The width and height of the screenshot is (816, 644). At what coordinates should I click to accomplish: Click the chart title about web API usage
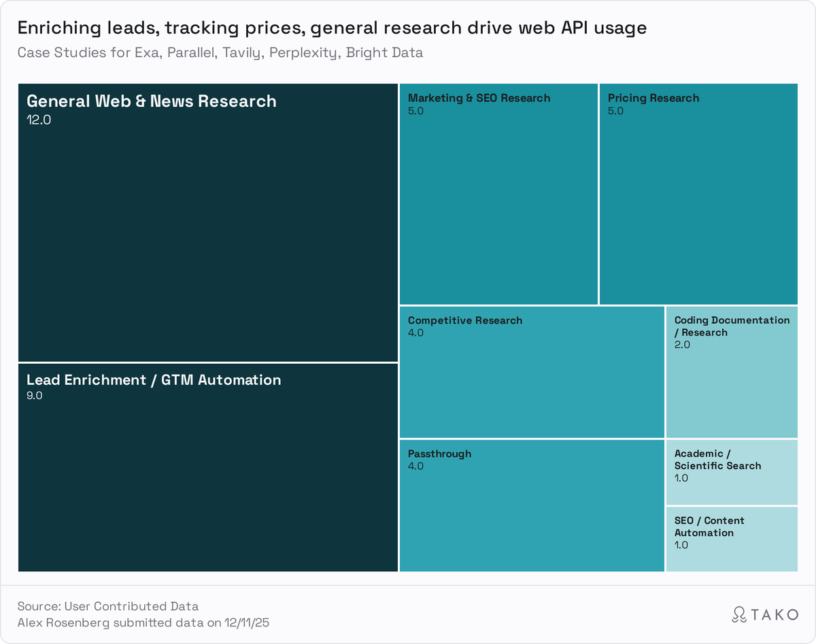(332, 29)
